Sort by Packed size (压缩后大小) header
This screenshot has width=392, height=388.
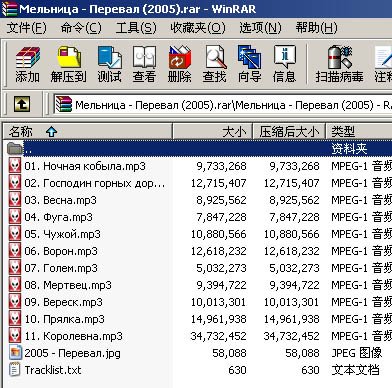click(289, 132)
